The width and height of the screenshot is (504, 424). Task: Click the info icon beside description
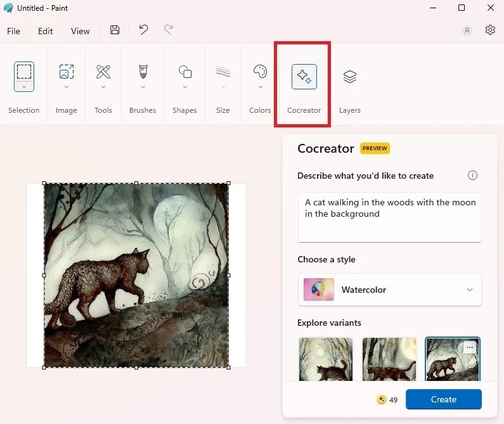tap(472, 176)
